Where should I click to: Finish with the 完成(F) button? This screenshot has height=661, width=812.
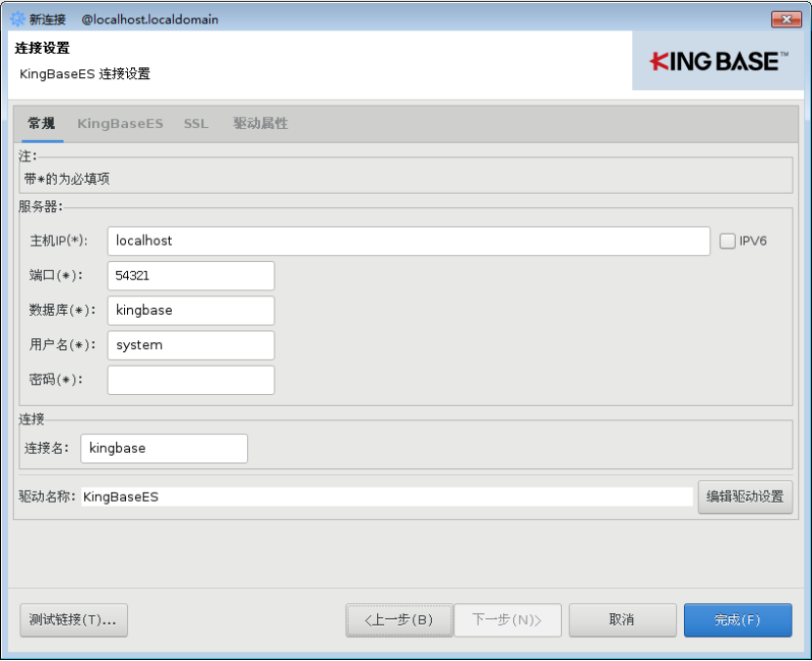click(738, 620)
